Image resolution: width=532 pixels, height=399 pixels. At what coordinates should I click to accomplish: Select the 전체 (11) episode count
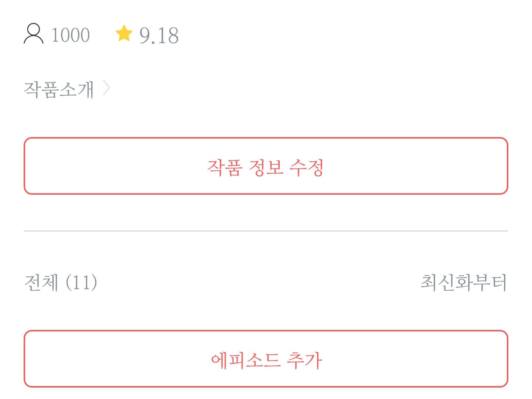coord(61,283)
